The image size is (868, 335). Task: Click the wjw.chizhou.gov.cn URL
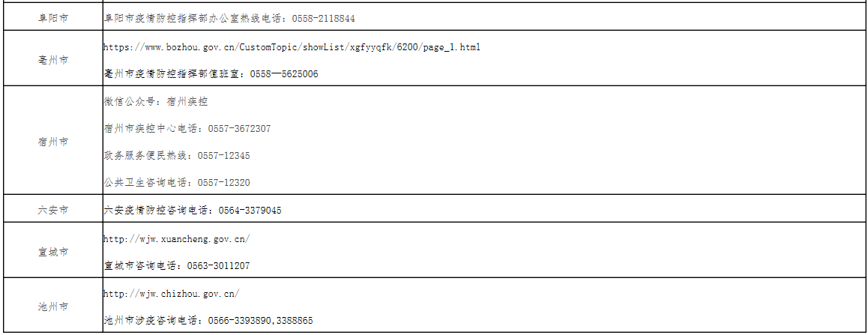[x=171, y=293]
